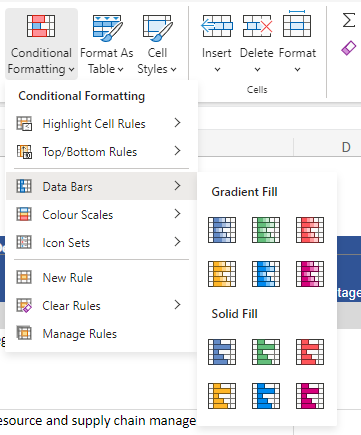
Task: Apply purple solid fill data bar
Action: coord(310,396)
